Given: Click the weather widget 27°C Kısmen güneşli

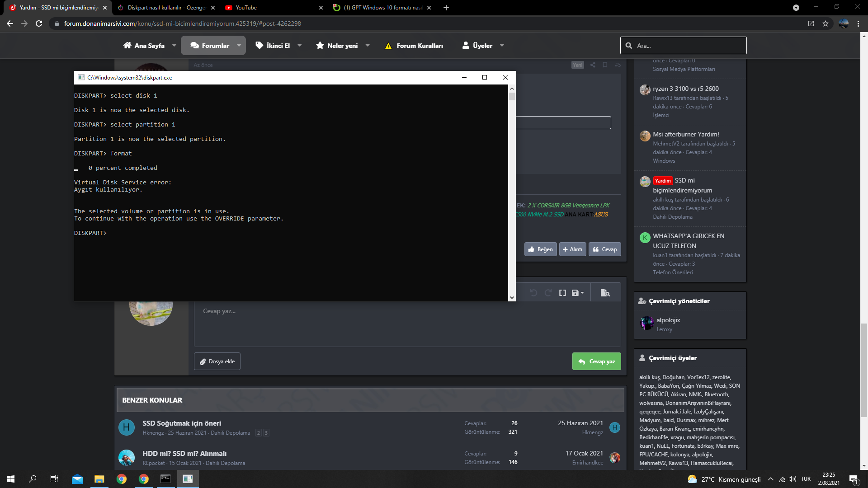Looking at the screenshot, I should click(x=724, y=479).
